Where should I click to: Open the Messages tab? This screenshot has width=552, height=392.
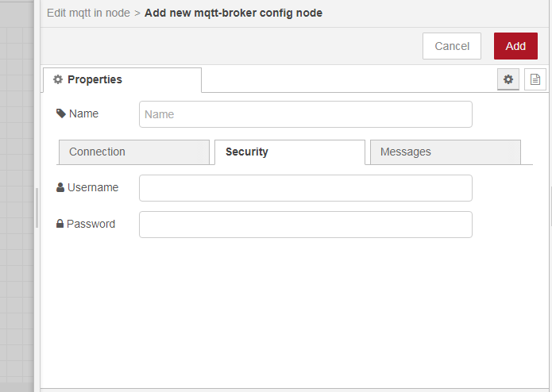[445, 152]
